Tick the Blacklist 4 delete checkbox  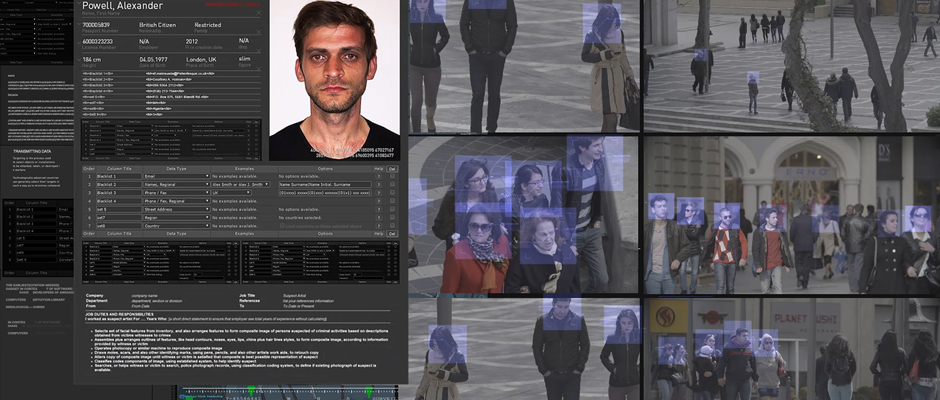[392, 201]
